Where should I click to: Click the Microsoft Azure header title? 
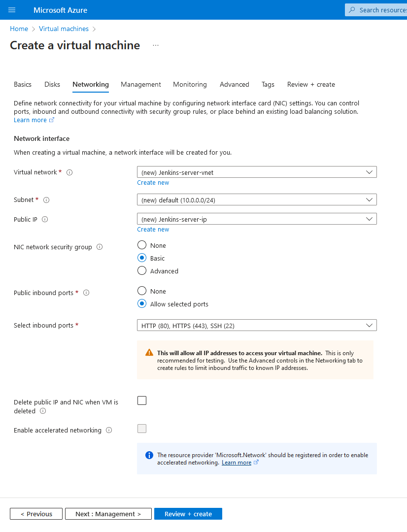click(x=61, y=10)
